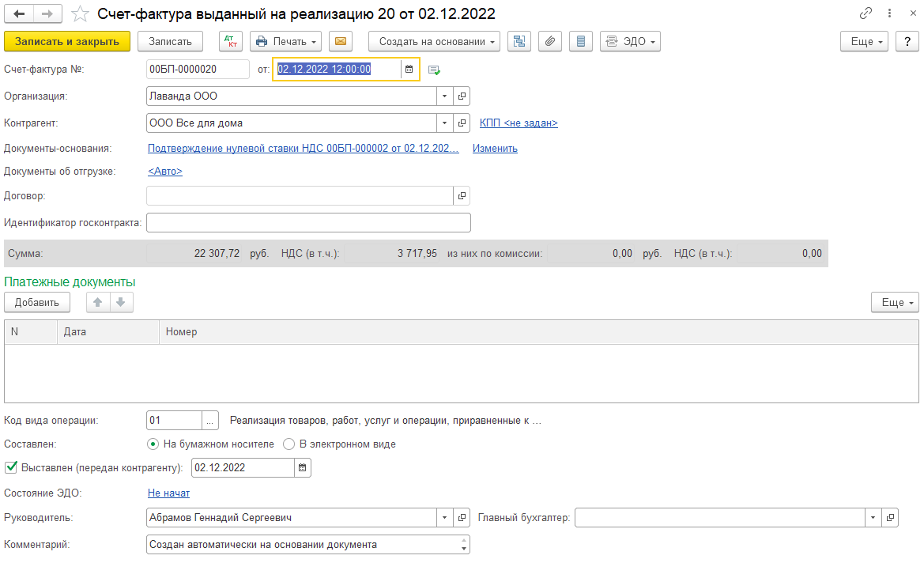Open the Дт/Кт postings icon
The height and width of the screenshot is (563, 924).
[231, 41]
